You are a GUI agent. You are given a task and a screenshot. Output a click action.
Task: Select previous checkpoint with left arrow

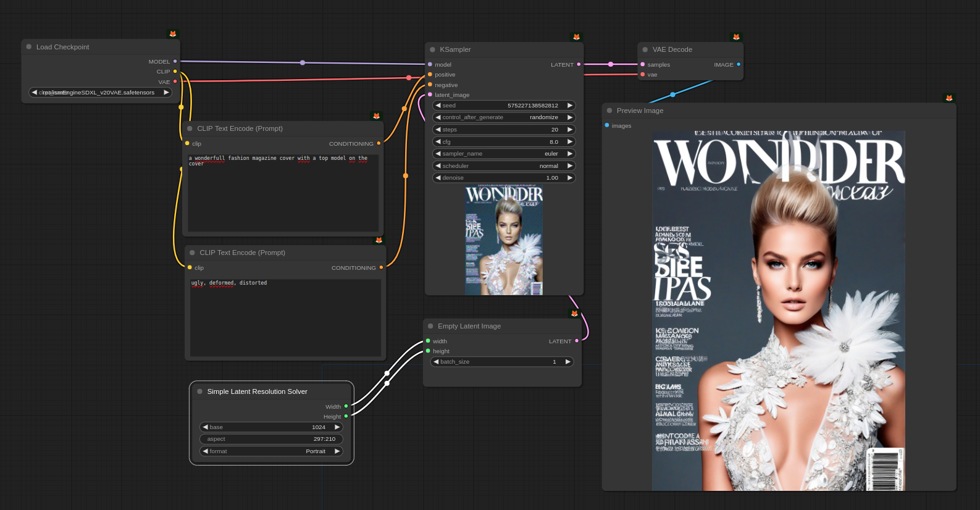(x=34, y=93)
